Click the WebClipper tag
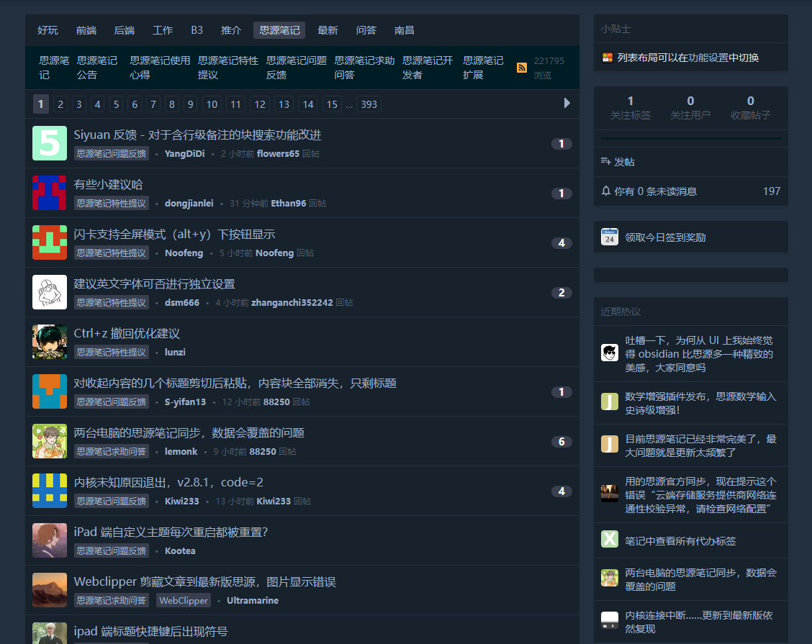 pos(183,600)
